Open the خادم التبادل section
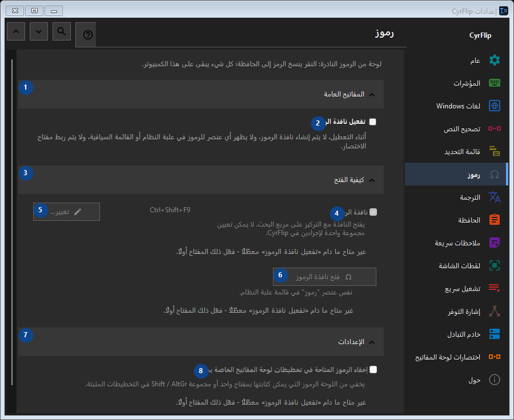The width and height of the screenshot is (514, 420). tap(457, 334)
